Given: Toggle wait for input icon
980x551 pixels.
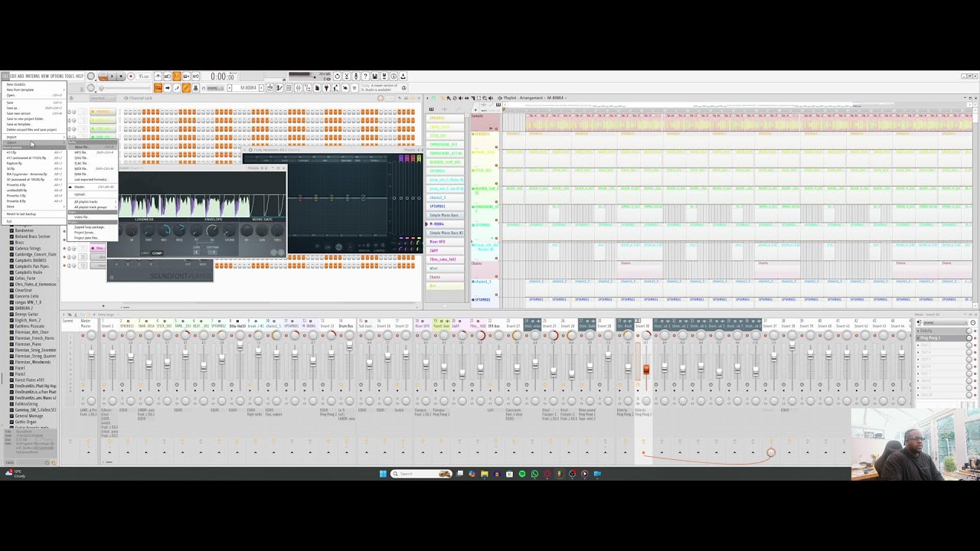Looking at the screenshot, I should coord(167,76).
